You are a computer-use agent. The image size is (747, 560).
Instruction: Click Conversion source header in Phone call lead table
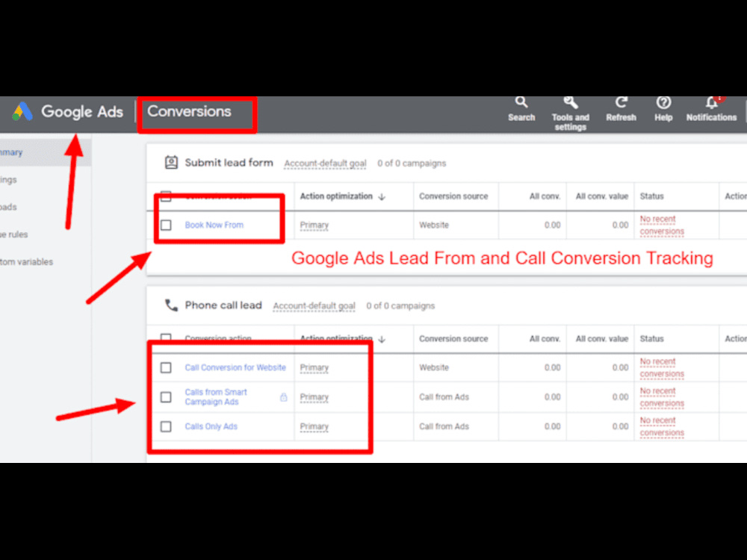click(x=453, y=338)
